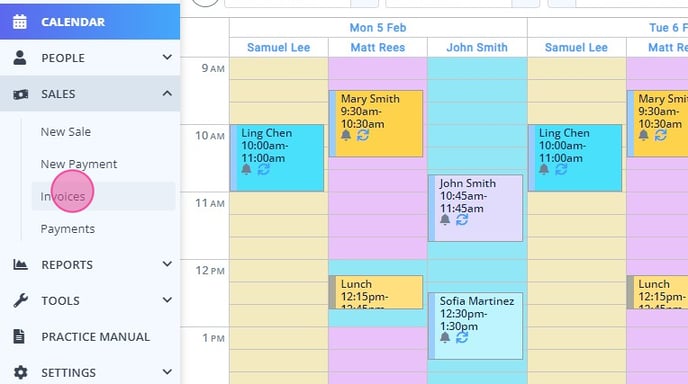688x384 pixels.
Task: Click the Settings gear icon
Action: [20, 372]
